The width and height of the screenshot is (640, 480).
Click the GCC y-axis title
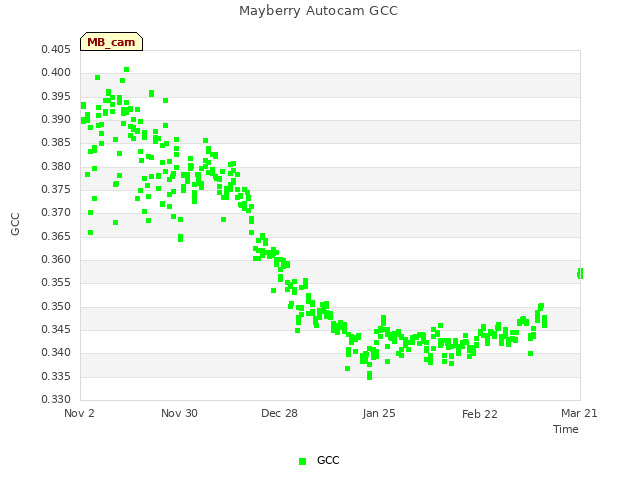(x=15, y=224)
